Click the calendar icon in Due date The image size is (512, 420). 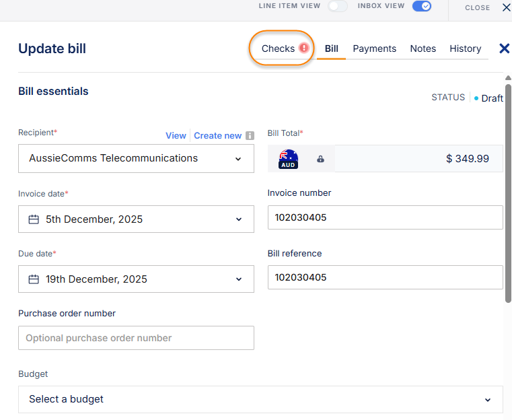pyautogui.click(x=34, y=279)
